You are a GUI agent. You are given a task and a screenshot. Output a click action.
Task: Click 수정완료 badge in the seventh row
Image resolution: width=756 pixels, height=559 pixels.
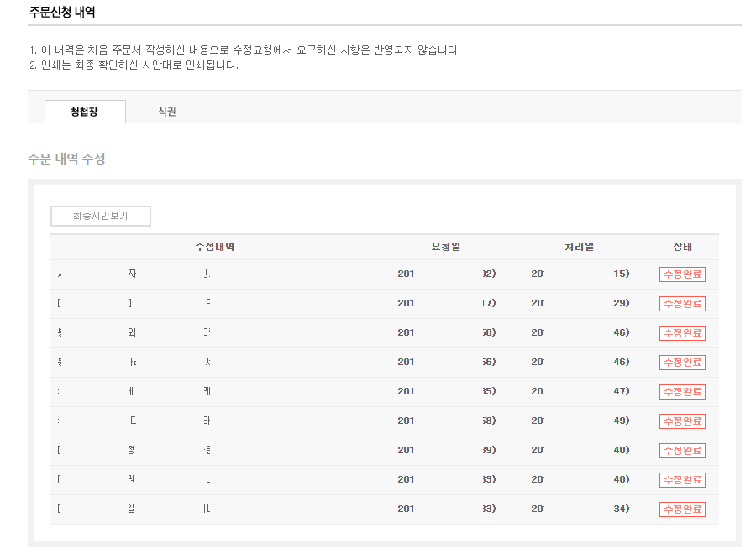[x=682, y=451]
